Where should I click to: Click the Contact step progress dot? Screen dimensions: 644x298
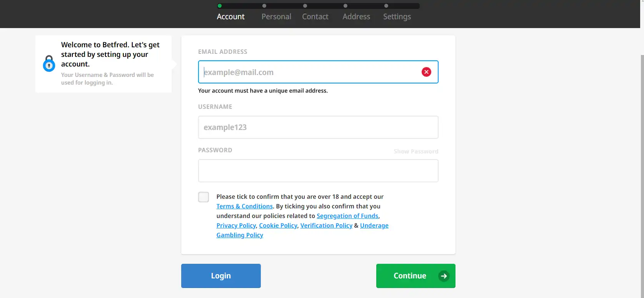click(305, 6)
